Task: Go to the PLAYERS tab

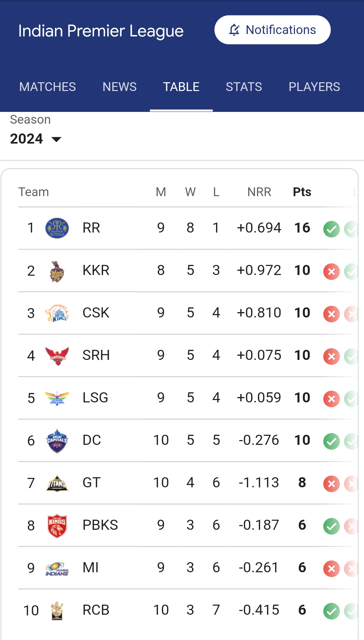Action: [314, 87]
